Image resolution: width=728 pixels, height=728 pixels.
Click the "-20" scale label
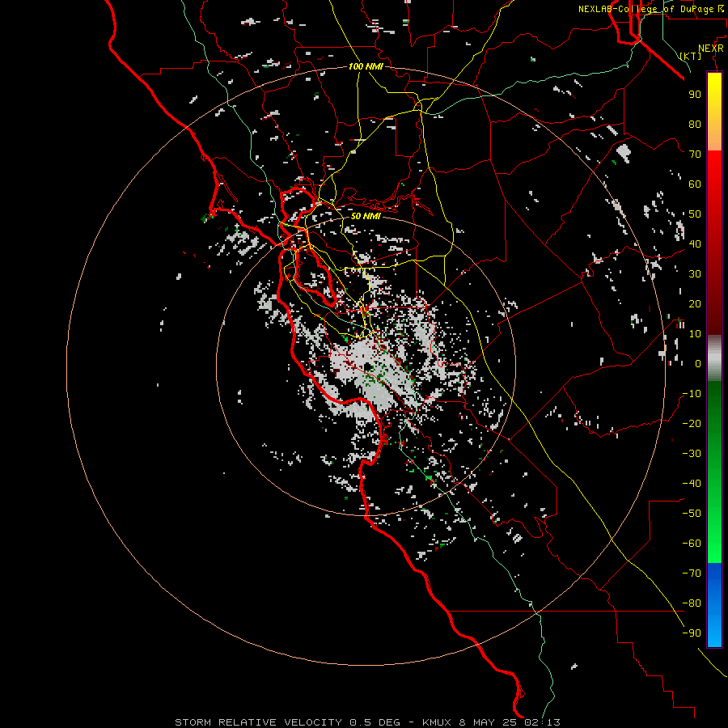tap(692, 424)
